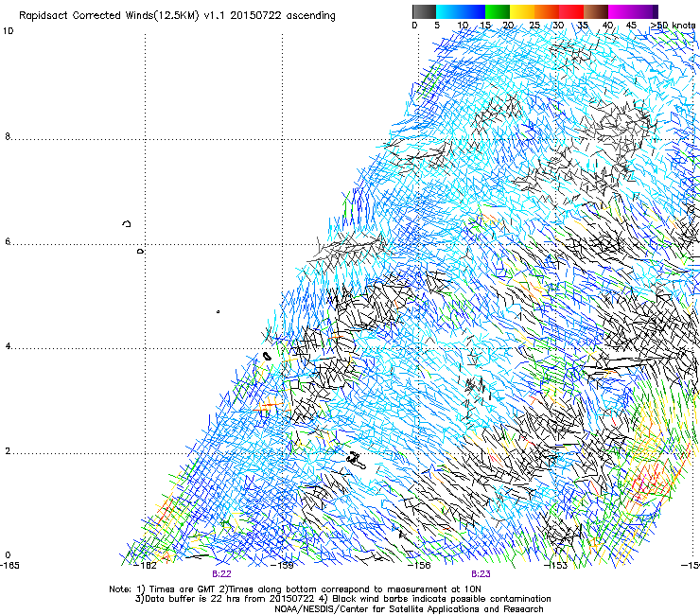The width and height of the screenshot is (700, 615).
Task: Click the longitude axis label "-165"
Action: pos(9,566)
